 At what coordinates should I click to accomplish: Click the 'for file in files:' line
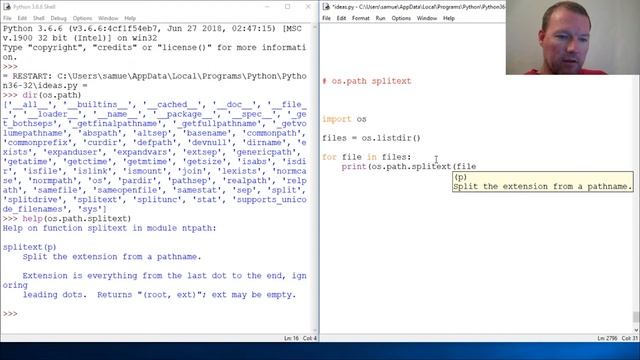tap(367, 157)
